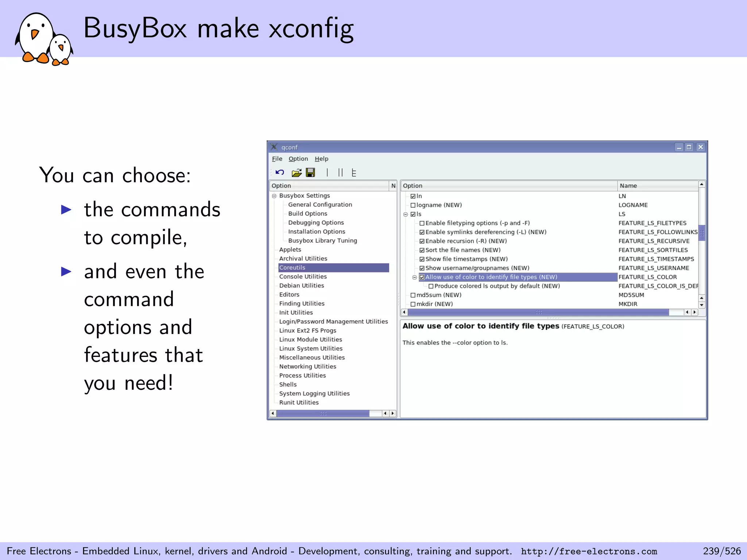The height and width of the screenshot is (560, 747).
Task: Select Process Utilities category
Action: [302, 376]
